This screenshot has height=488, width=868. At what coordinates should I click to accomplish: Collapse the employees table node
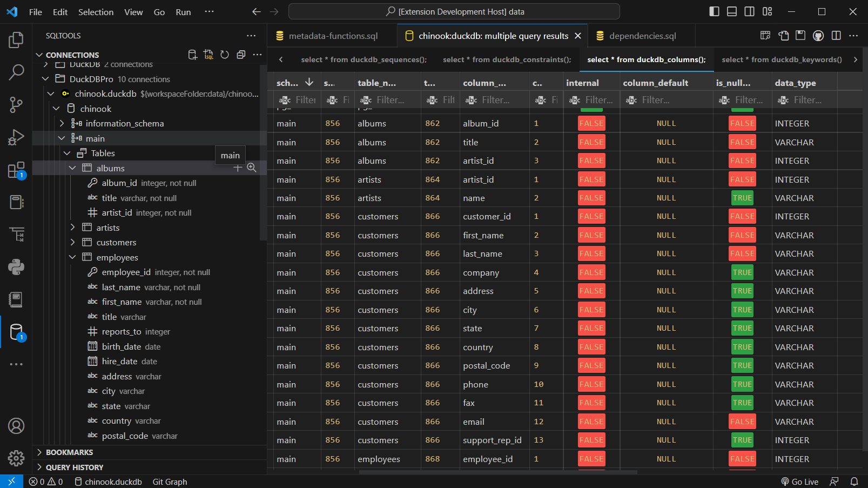click(x=73, y=257)
